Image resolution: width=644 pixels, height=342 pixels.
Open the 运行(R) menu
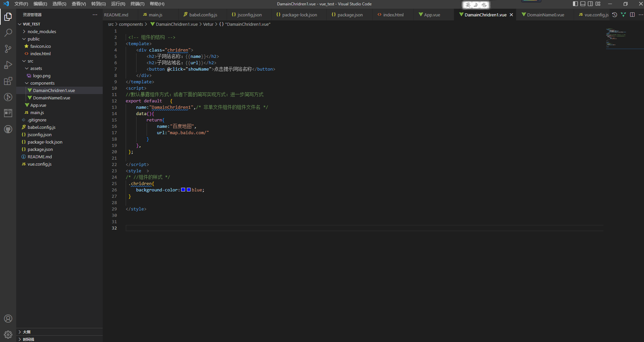tap(118, 4)
